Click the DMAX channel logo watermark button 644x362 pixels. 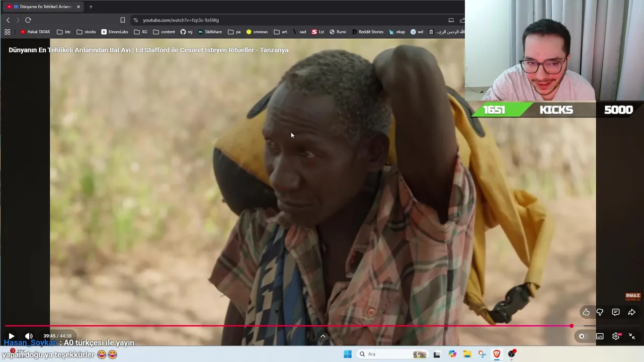(633, 297)
